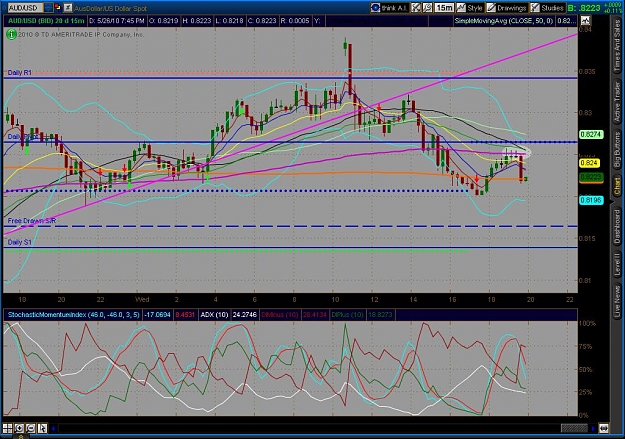
Task: Click the magnifier zoom icon in top toolbar
Action: [x=427, y=8]
